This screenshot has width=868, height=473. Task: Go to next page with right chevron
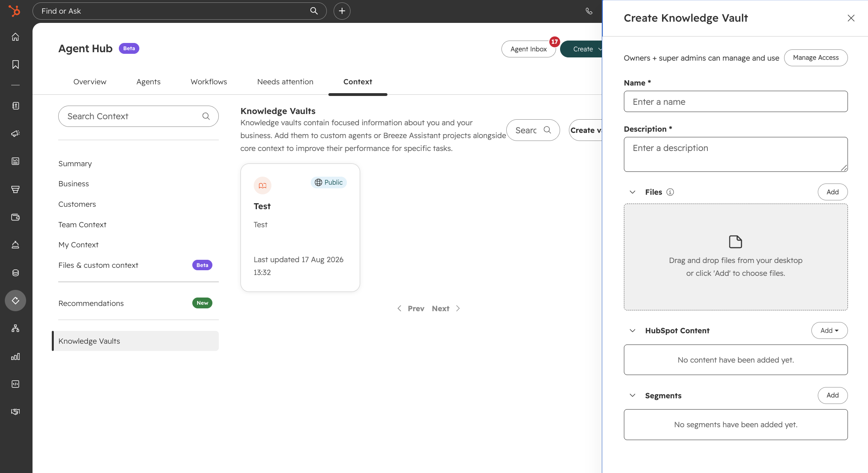coord(458,308)
